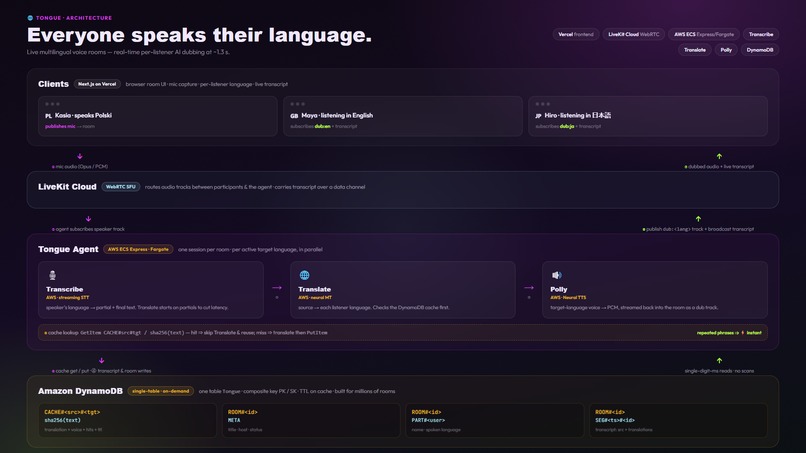The width and height of the screenshot is (806, 453).
Task: Click the microphone icon in the Transcribe card
Action: (x=52, y=275)
